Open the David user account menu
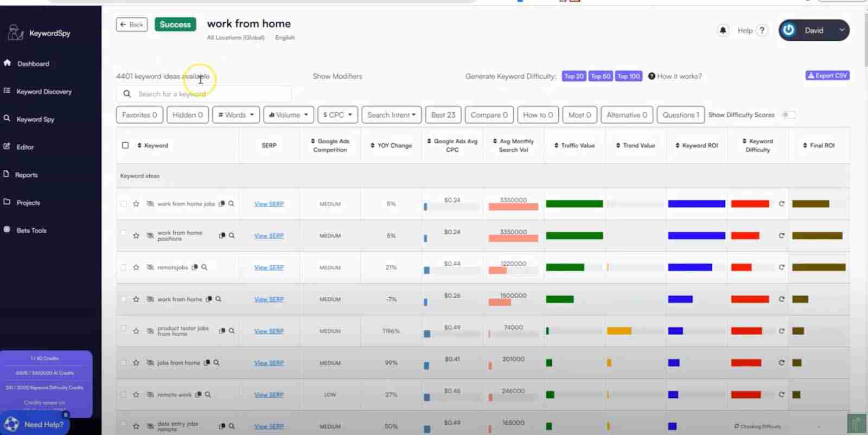This screenshot has height=435, width=868. pos(841,30)
